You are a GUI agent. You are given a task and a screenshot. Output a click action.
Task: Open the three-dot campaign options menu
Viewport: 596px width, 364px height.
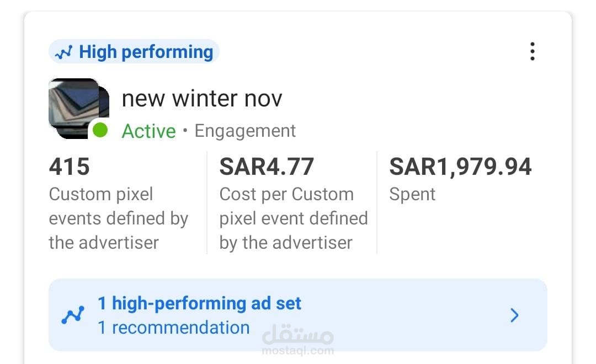532,51
